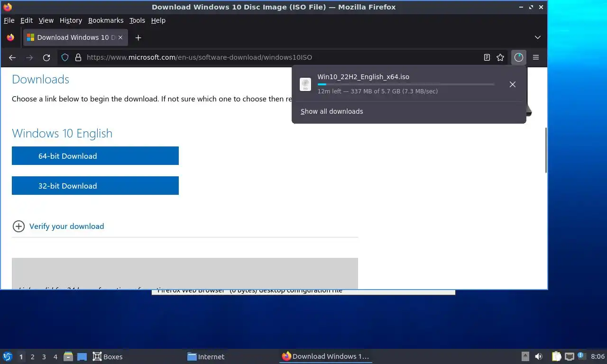Open the Firefox hamburger application menu

(x=536, y=57)
